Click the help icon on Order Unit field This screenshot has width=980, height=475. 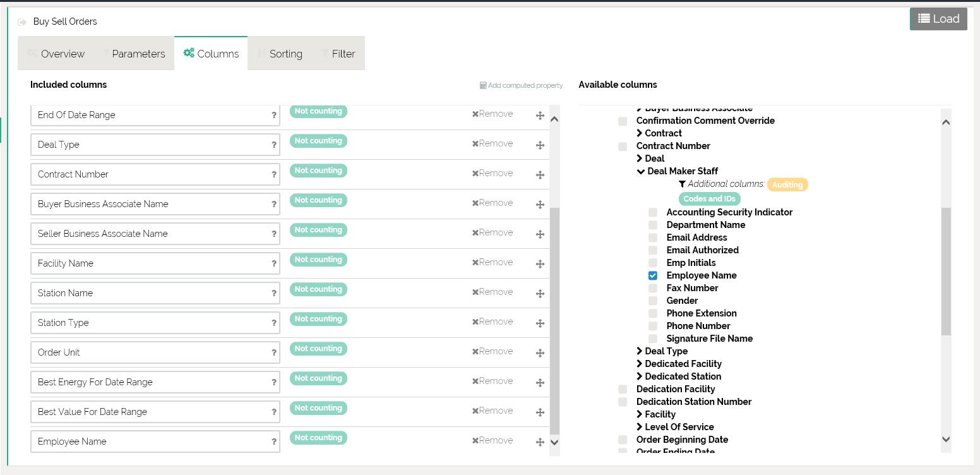point(274,352)
